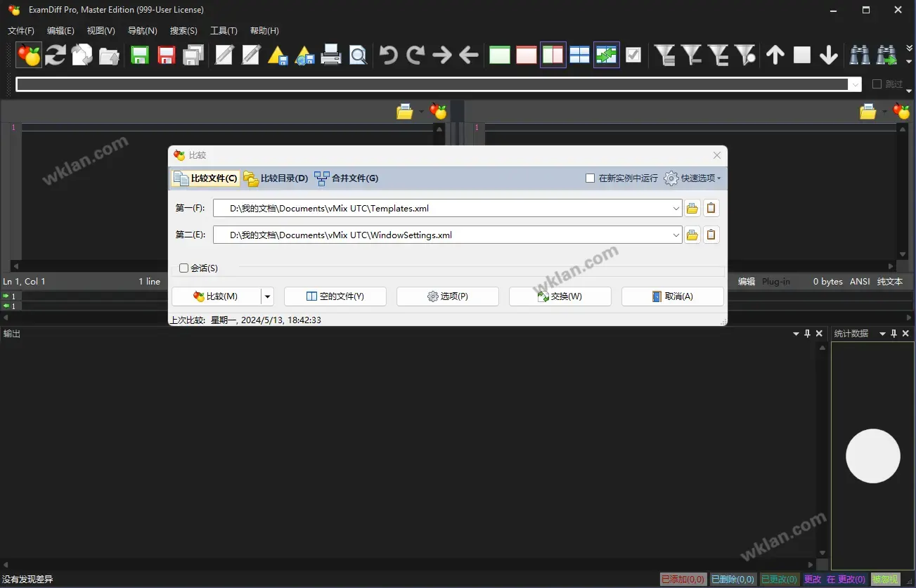This screenshot has height=588, width=916.
Task: Show only the green left pane icon
Action: point(500,55)
